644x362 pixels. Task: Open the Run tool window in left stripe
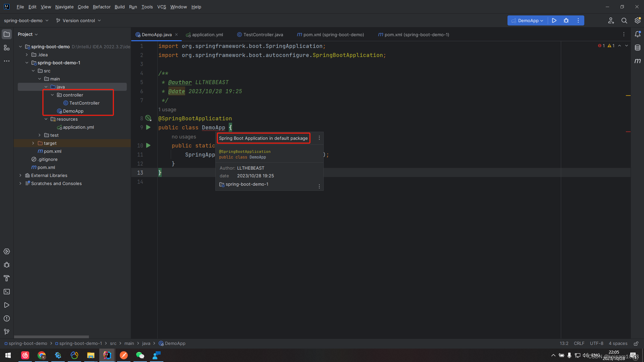pyautogui.click(x=7, y=305)
